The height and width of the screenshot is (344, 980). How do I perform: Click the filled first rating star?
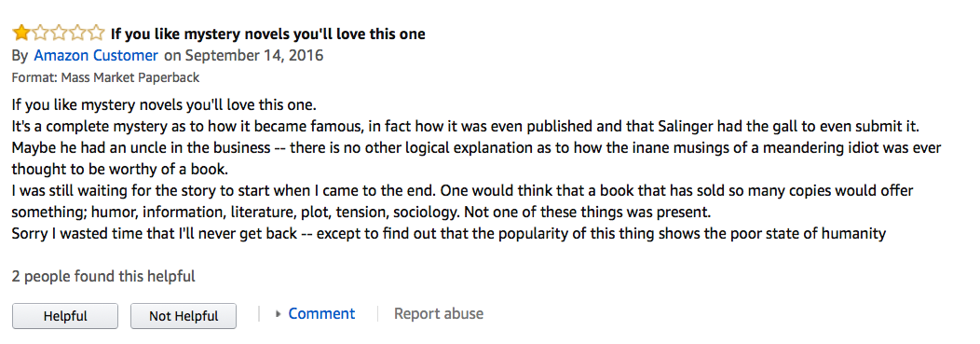tap(21, 33)
